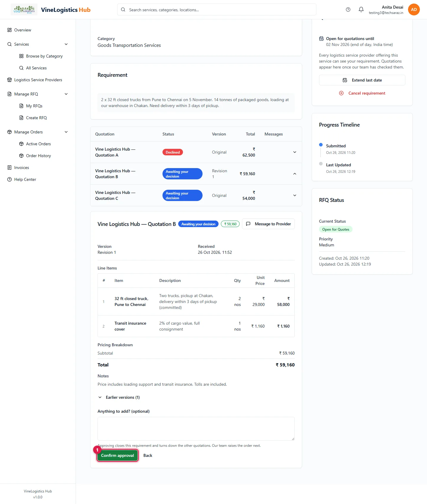The width and height of the screenshot is (427, 504).
Task: Collapse the Manage RFQ sidebar group
Action: (66, 94)
